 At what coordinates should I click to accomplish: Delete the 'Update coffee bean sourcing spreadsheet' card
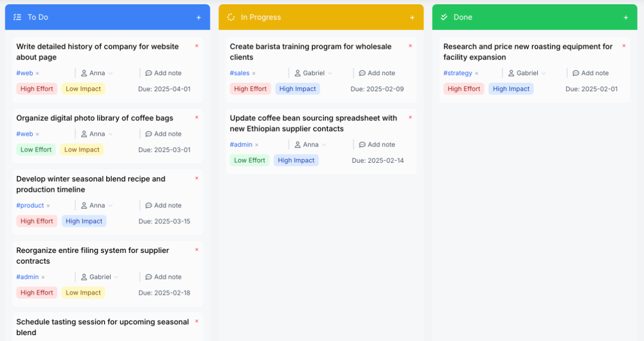[x=411, y=118]
